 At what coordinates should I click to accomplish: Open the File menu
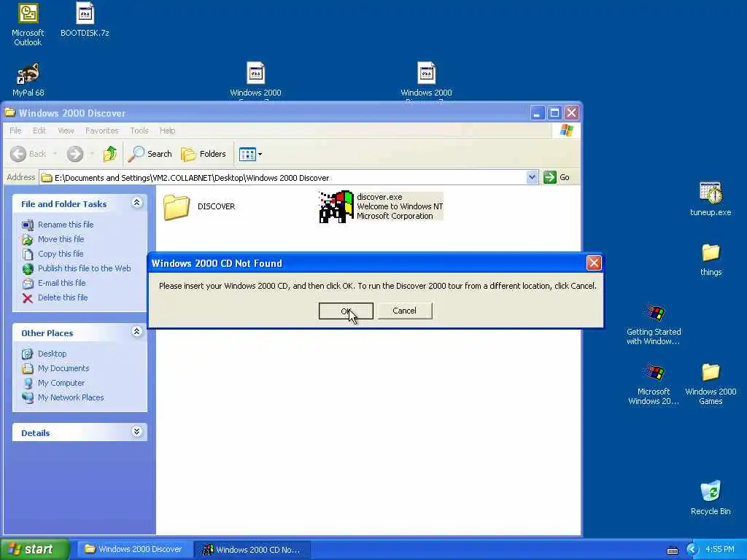[15, 131]
